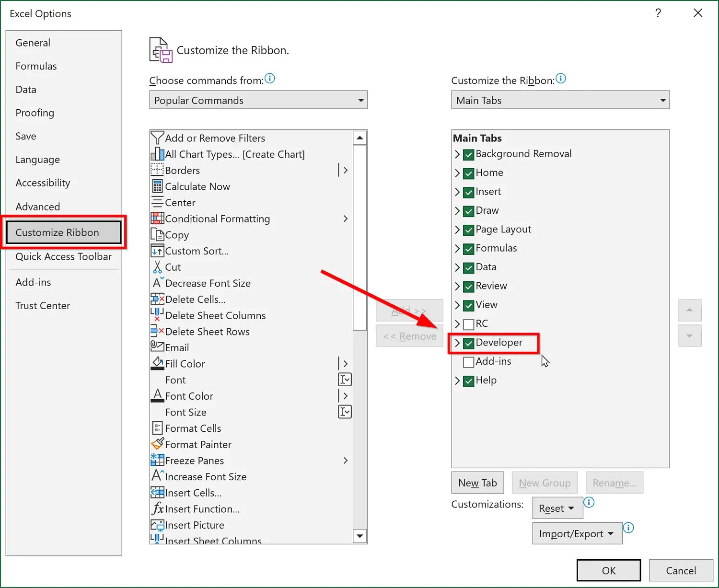
Task: Click the New Tab button
Action: (x=477, y=483)
